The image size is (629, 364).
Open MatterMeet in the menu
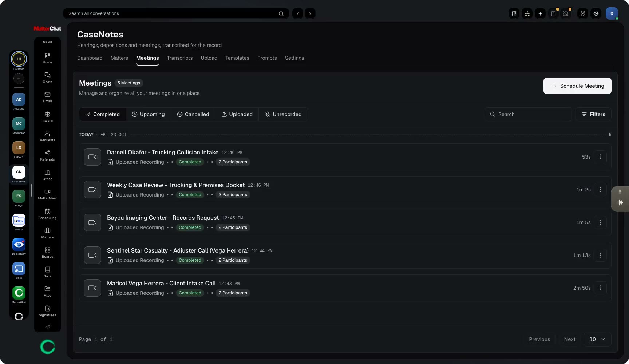coord(47,194)
